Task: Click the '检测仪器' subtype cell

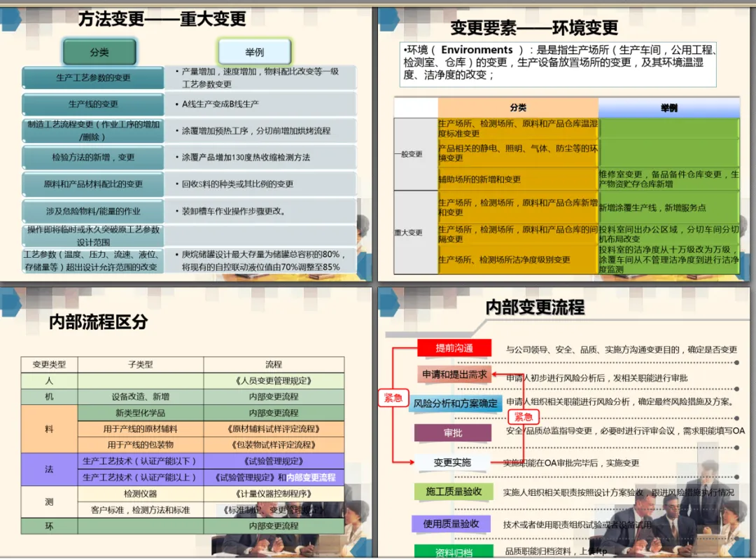Action: (140, 493)
